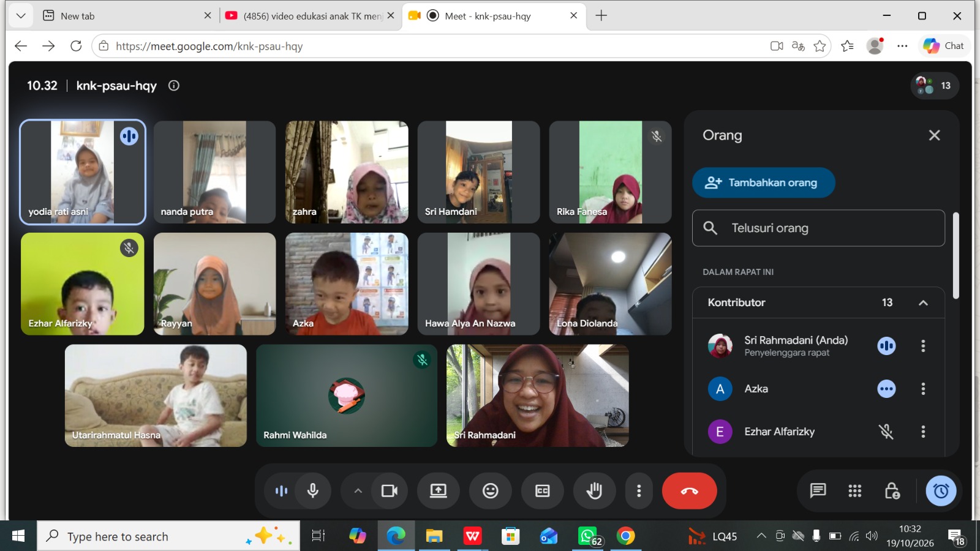This screenshot has height=551, width=980.
Task: Open the browser tab list dropdown
Action: [21, 16]
